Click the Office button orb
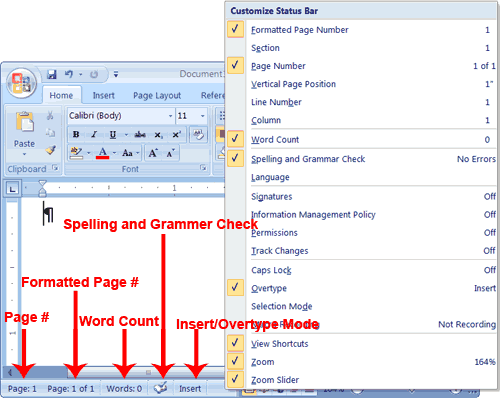The width and height of the screenshot is (500, 399). click(21, 83)
